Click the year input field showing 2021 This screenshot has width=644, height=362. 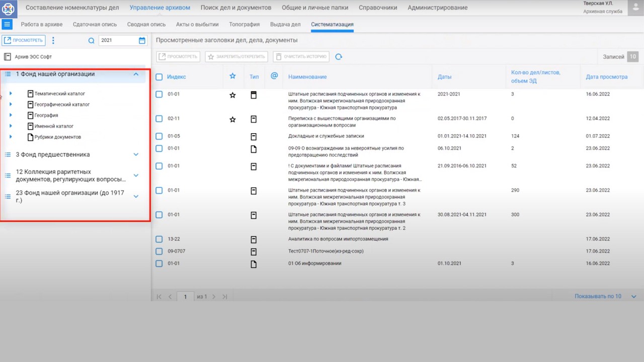tap(118, 41)
